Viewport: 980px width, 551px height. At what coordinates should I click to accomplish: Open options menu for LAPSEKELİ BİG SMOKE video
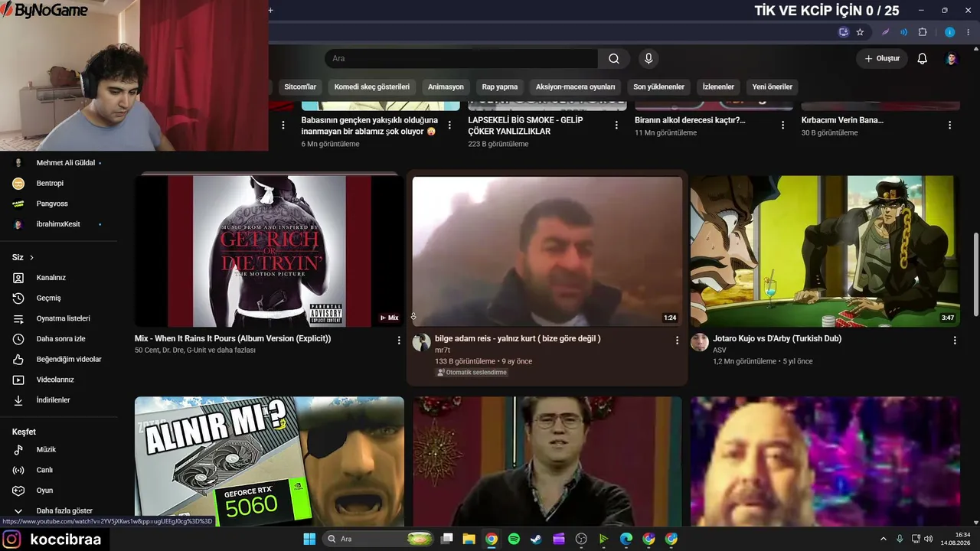click(x=616, y=126)
